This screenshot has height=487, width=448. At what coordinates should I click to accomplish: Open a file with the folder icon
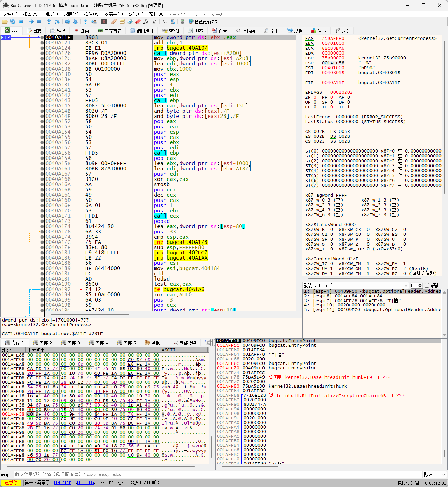point(5,22)
